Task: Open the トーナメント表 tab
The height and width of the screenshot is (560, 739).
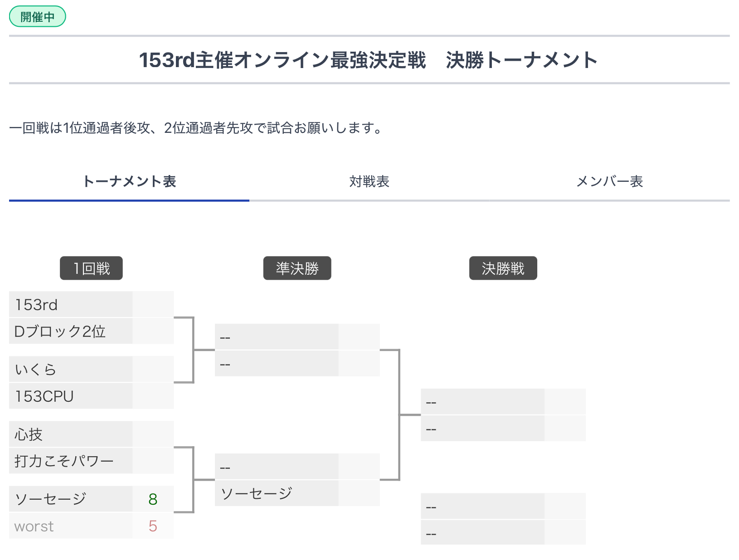Action: coord(129,181)
